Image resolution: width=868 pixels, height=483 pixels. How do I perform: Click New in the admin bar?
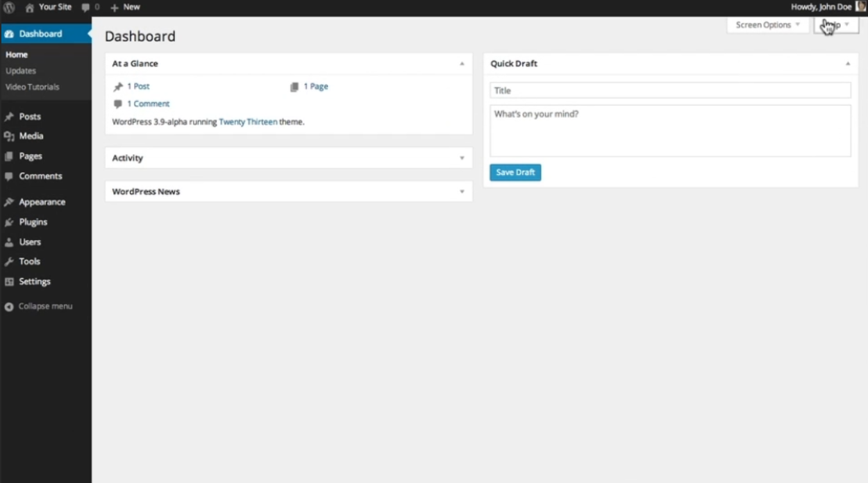click(x=131, y=7)
